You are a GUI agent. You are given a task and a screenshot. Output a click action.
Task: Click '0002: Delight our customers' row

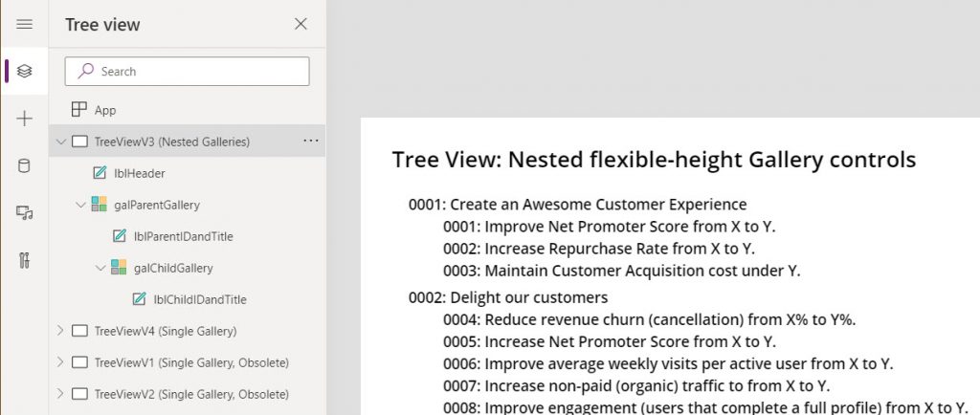[x=508, y=297]
